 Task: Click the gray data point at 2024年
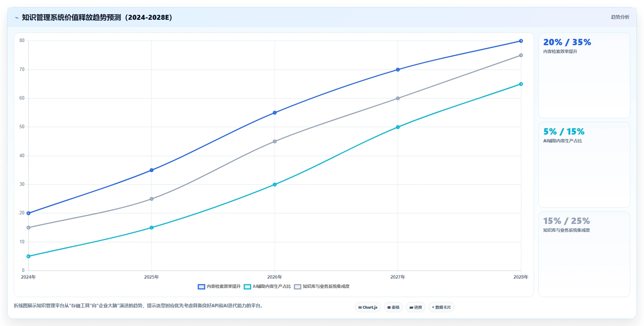coord(28,228)
